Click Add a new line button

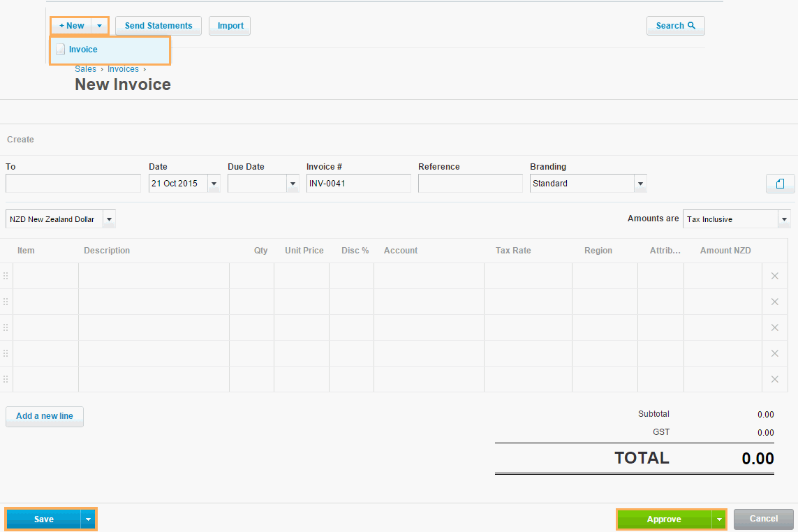click(x=45, y=416)
